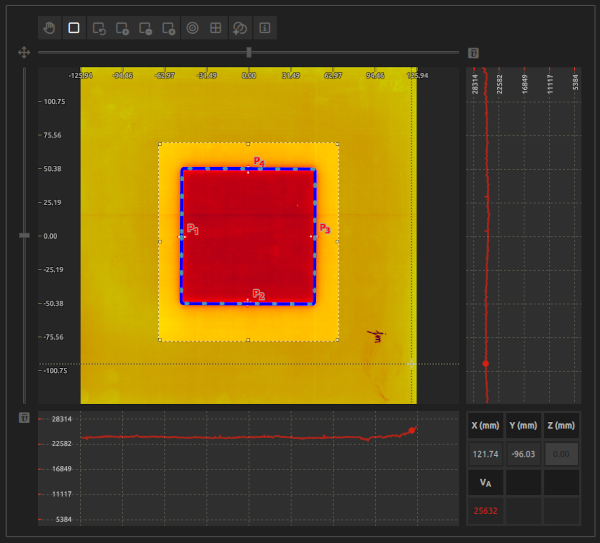
Task: Reset the region with the undo-arrow icon
Action: 99,28
